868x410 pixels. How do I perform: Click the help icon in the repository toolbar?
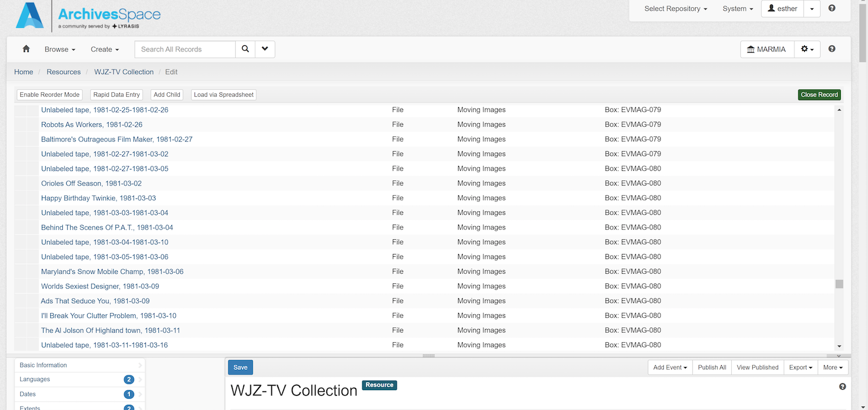coord(832,49)
